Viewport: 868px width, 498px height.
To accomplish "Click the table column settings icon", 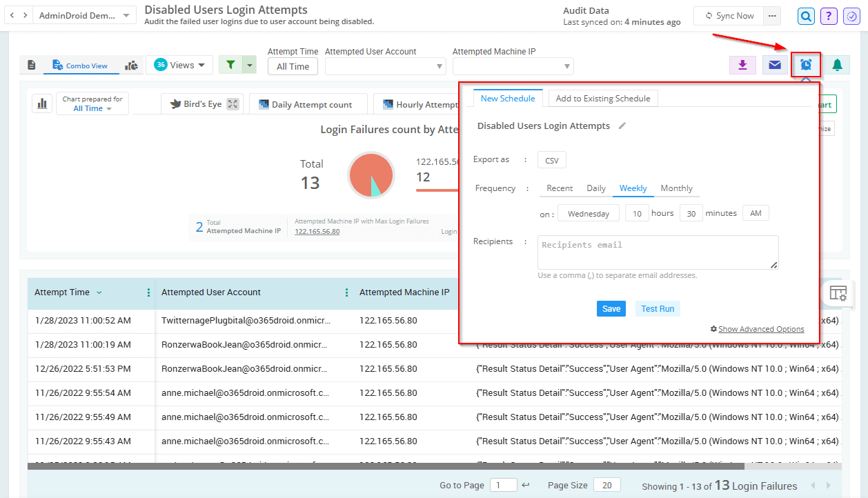I will (x=838, y=293).
